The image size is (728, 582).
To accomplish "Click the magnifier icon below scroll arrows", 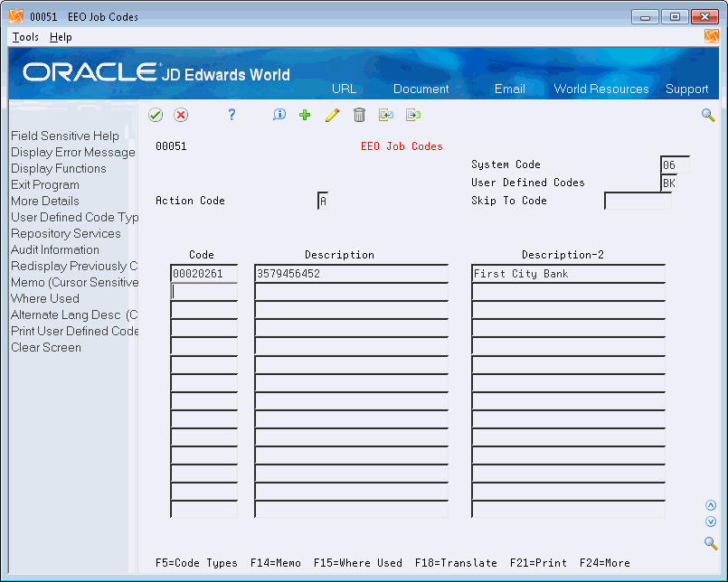I will 710,542.
